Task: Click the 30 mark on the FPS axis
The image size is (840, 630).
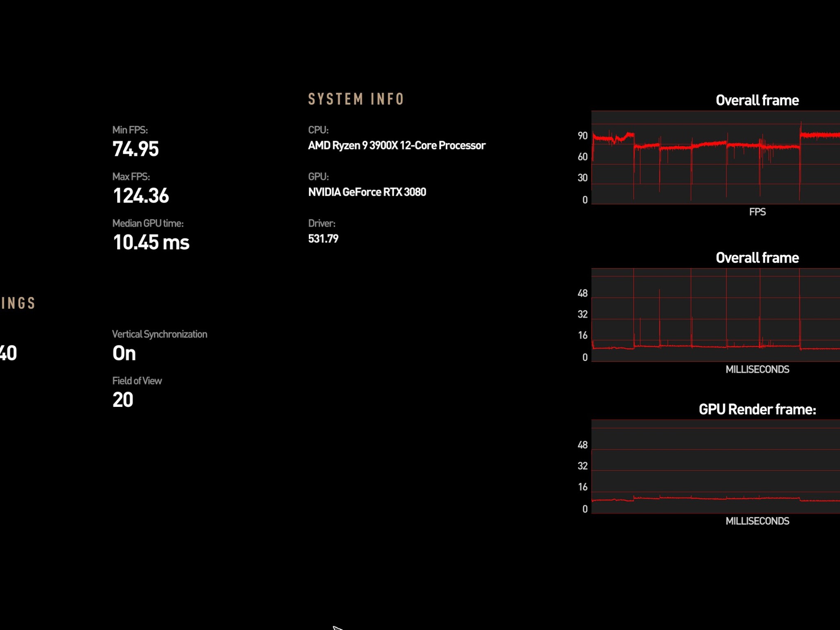Action: pos(582,178)
